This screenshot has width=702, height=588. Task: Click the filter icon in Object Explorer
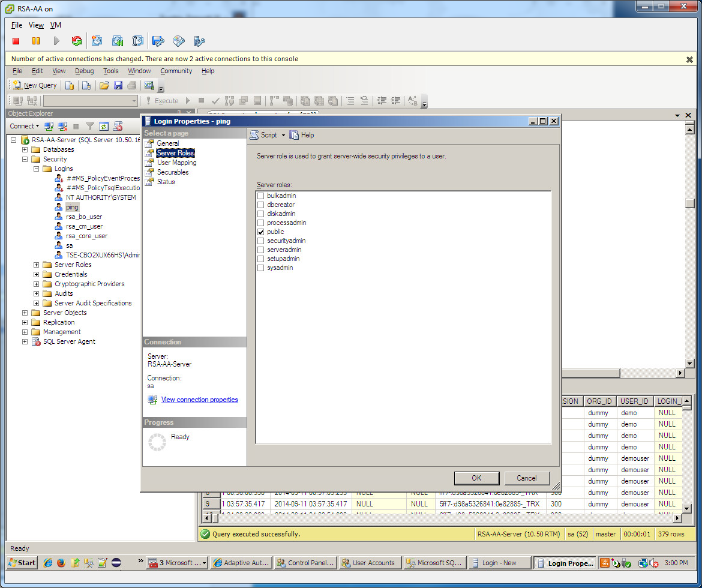(89, 126)
